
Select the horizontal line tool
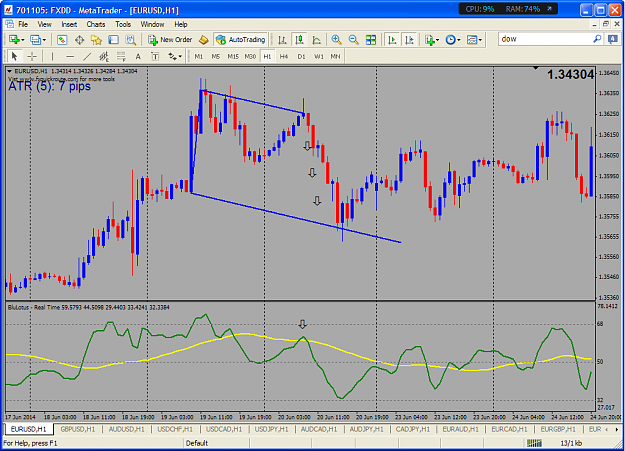[x=70, y=56]
